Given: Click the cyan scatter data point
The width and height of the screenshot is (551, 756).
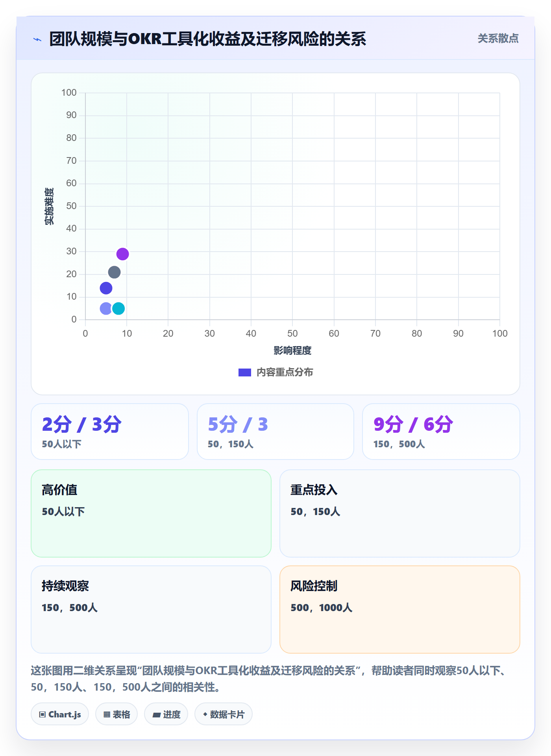Looking at the screenshot, I should [x=118, y=308].
